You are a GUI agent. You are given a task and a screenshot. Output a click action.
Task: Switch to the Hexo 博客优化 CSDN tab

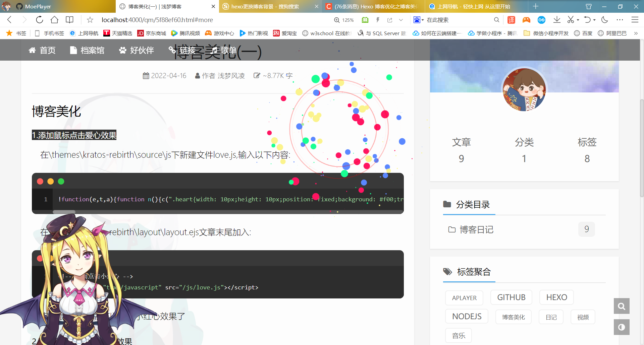pyautogui.click(x=373, y=6)
